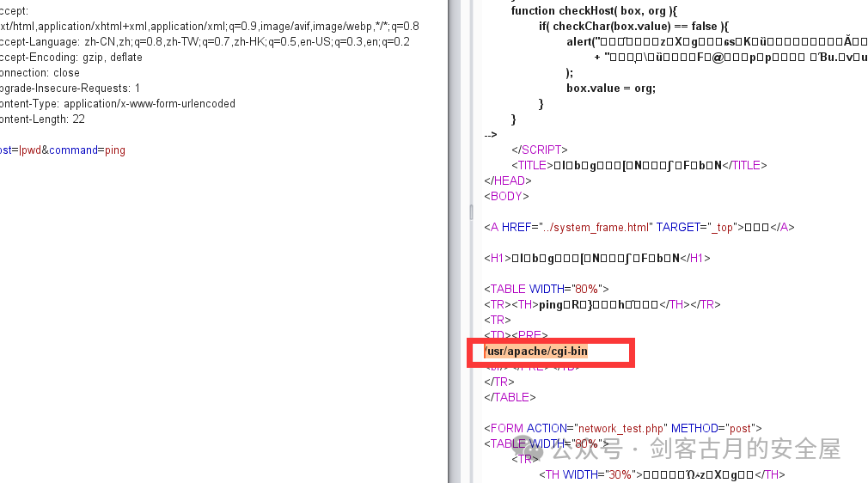Click the command parameter name in request body
Screen dimensions: 868x483
coord(73,150)
